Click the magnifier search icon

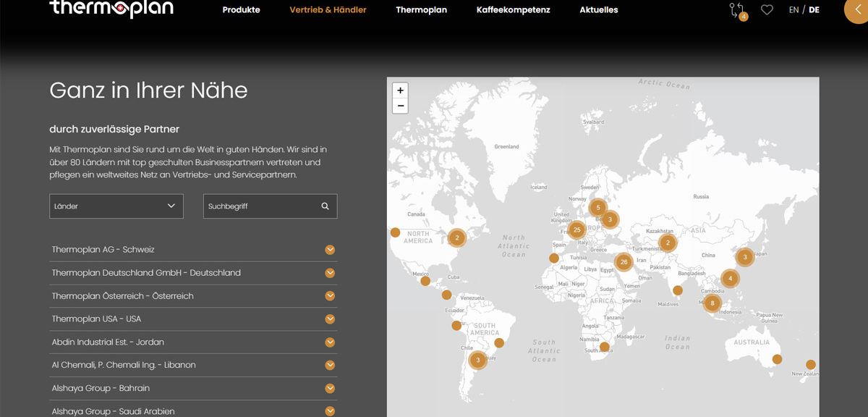pyautogui.click(x=325, y=206)
